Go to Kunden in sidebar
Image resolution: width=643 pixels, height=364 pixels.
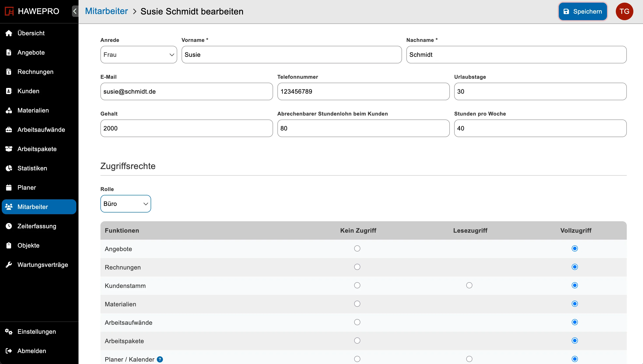click(x=28, y=91)
